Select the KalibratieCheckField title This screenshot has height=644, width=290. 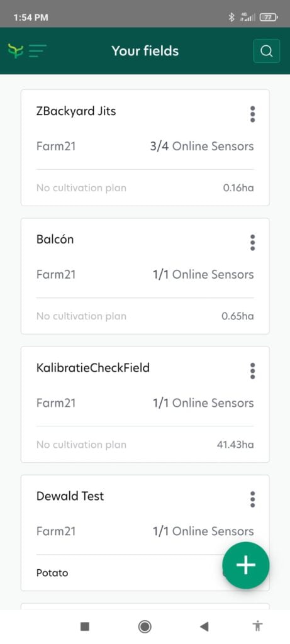tap(93, 367)
